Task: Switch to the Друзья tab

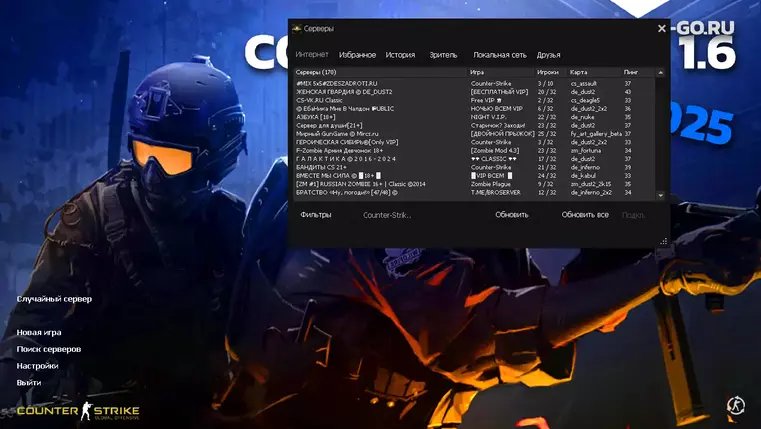Action: [548, 55]
